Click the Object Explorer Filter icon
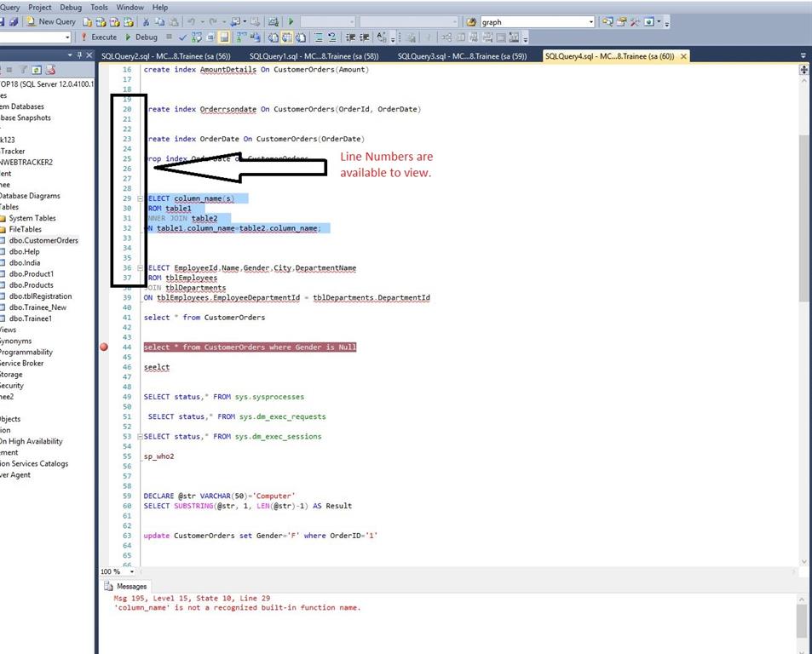The width and height of the screenshot is (812, 654). pos(23,69)
